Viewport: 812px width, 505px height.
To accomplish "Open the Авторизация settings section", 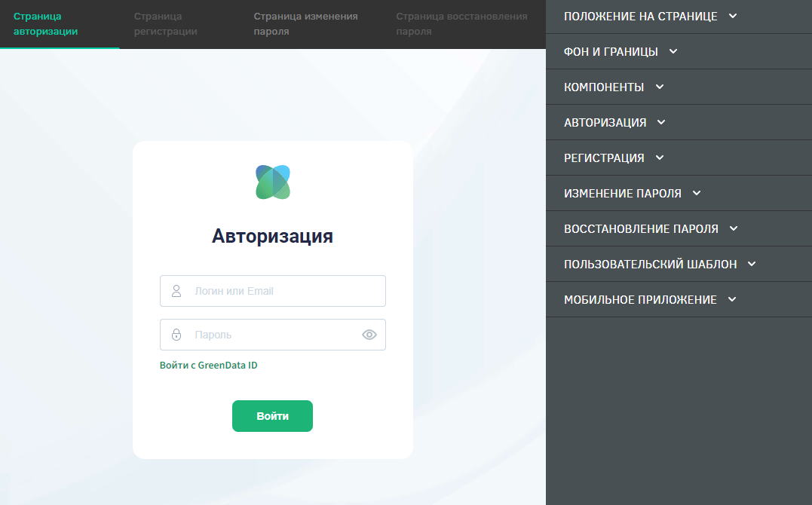I will 614,123.
